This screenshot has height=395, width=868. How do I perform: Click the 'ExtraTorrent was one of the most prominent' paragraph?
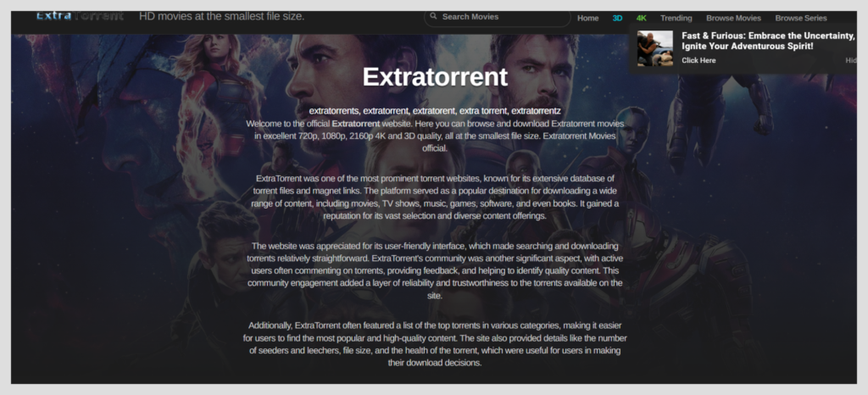click(x=435, y=197)
